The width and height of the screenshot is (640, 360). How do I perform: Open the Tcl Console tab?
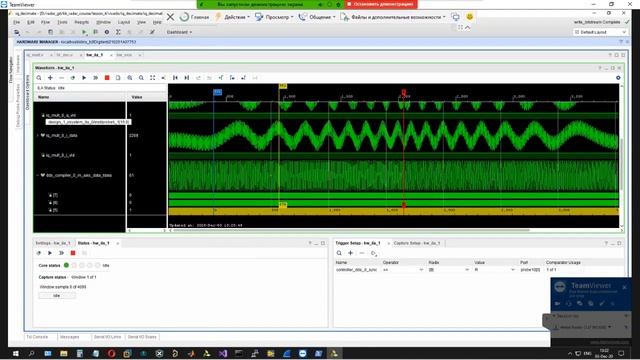pos(37,337)
